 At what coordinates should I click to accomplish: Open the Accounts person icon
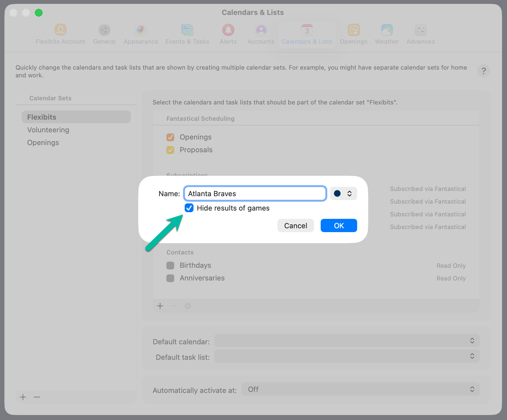pyautogui.click(x=261, y=30)
